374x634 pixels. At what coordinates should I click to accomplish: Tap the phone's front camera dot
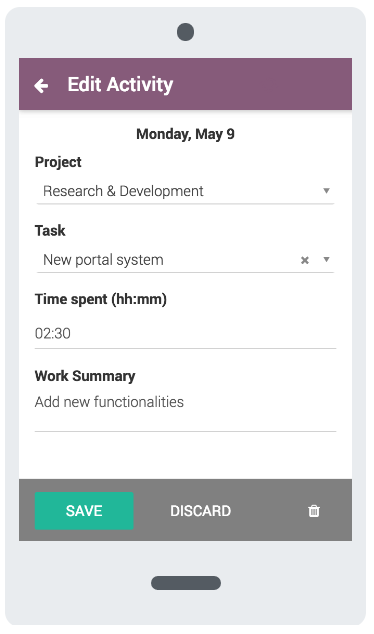(x=186, y=32)
